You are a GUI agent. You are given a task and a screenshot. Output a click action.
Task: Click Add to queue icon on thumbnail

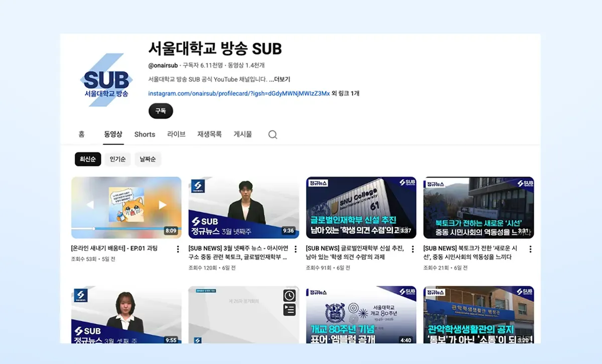point(289,310)
